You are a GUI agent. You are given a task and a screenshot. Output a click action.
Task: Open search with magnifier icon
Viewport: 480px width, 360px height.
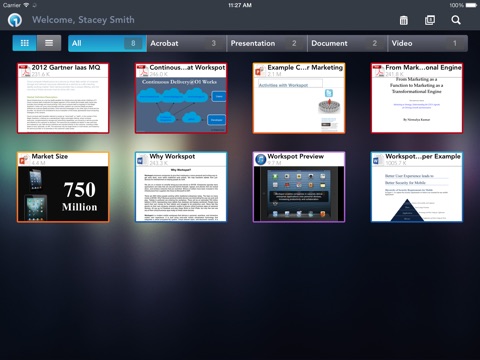click(x=456, y=20)
